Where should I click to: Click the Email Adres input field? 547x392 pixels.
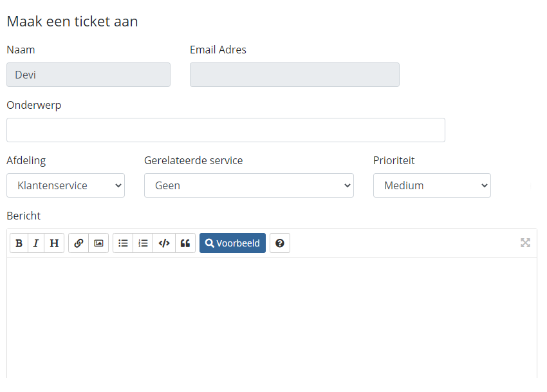[295, 75]
